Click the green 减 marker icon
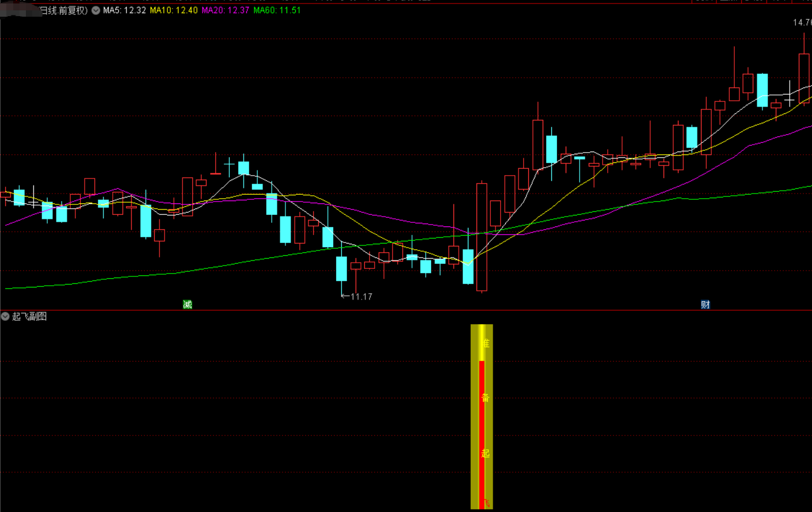 click(x=188, y=305)
